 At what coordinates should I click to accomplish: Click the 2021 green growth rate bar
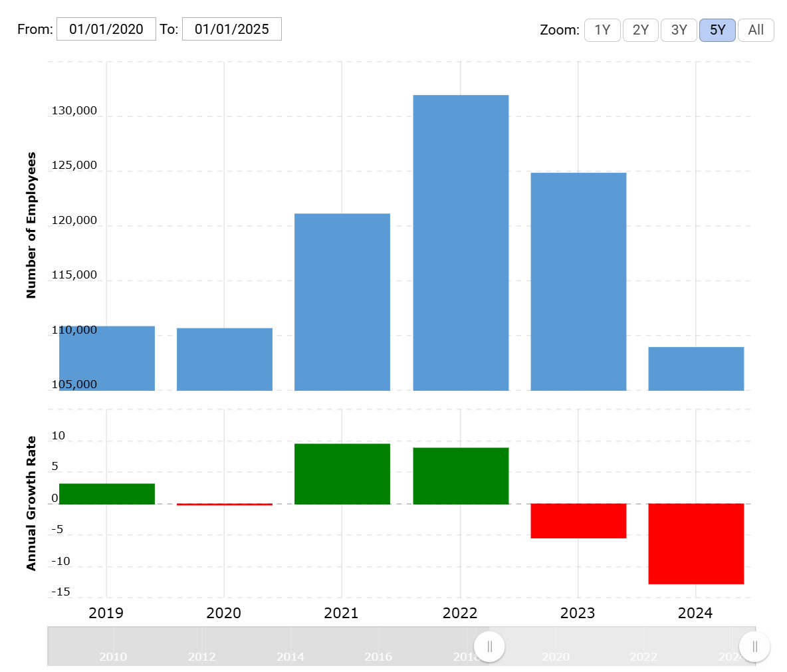click(x=342, y=473)
